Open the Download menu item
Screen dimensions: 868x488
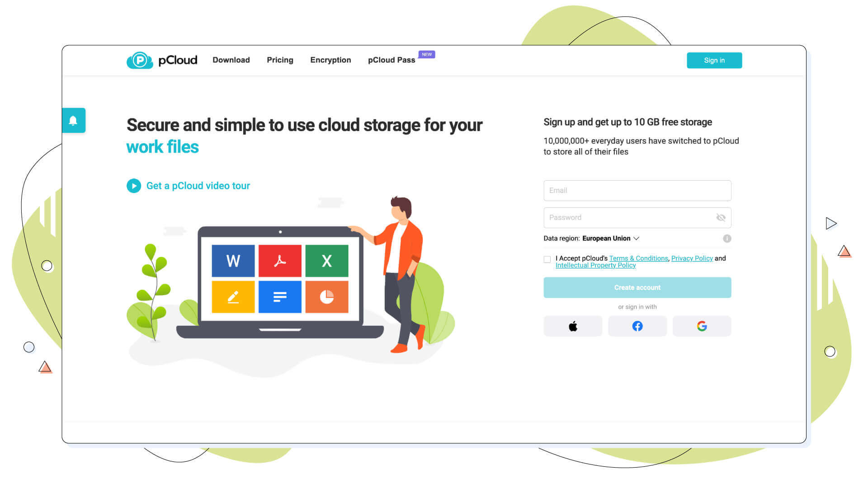coord(231,60)
